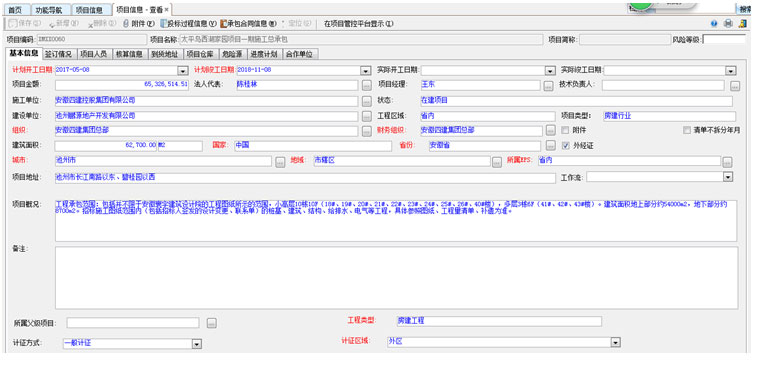Click the 附件 attachment paperclip toolbar icon

click(x=126, y=23)
